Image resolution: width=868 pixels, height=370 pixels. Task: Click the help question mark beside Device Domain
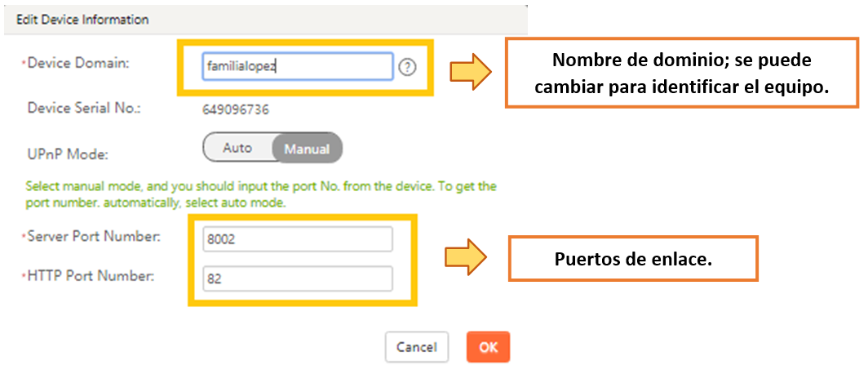pyautogui.click(x=407, y=68)
